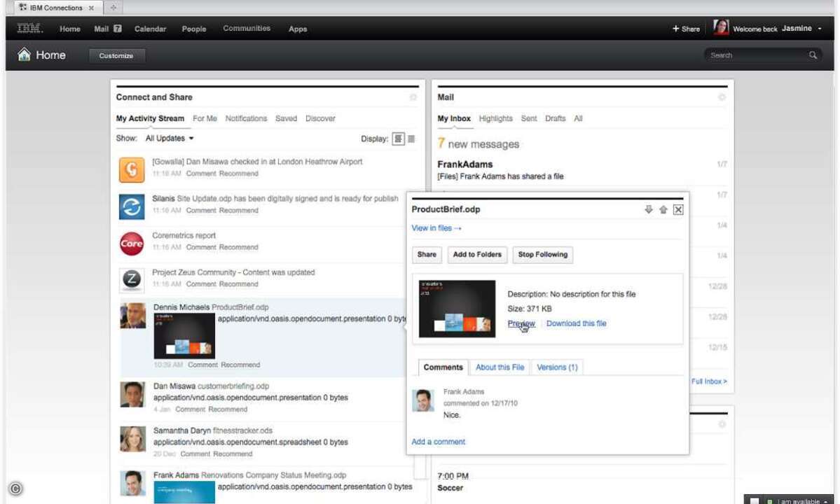The width and height of the screenshot is (840, 504).
Task: Open the Apps menu item
Action: (x=298, y=29)
